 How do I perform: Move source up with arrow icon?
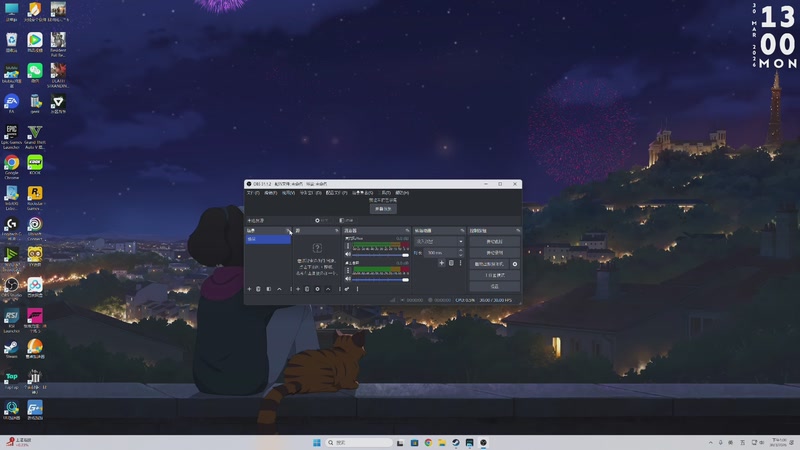(328, 289)
